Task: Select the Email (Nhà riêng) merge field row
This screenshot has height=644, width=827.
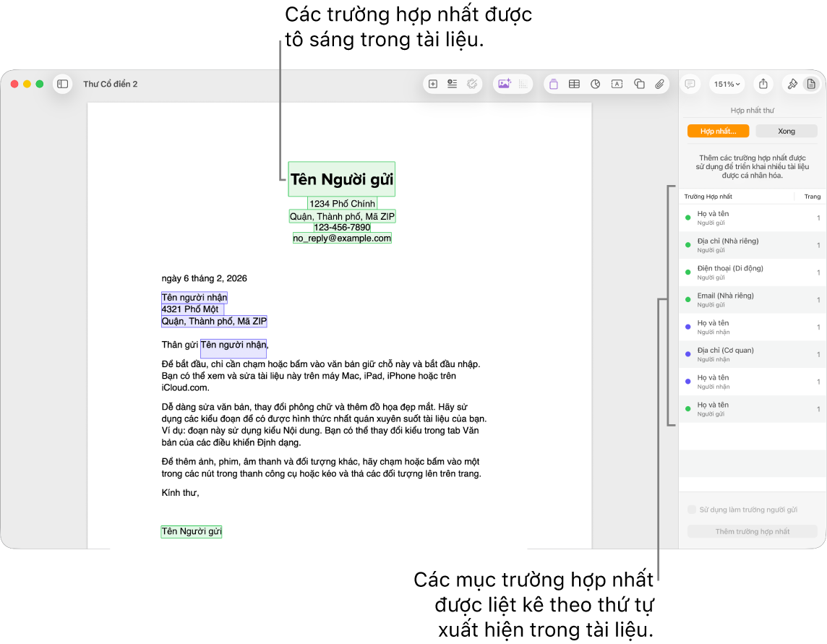Action: tap(753, 300)
